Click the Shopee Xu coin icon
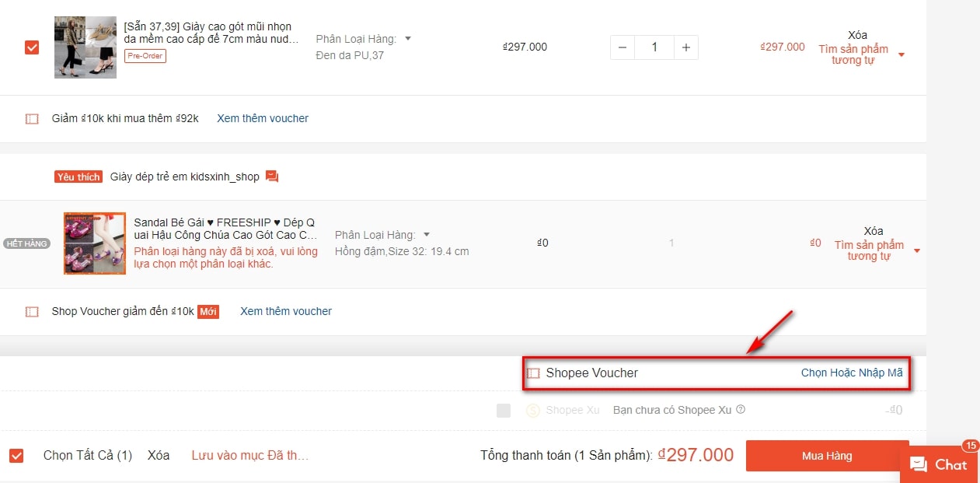This screenshot has height=483, width=980. 533,411
